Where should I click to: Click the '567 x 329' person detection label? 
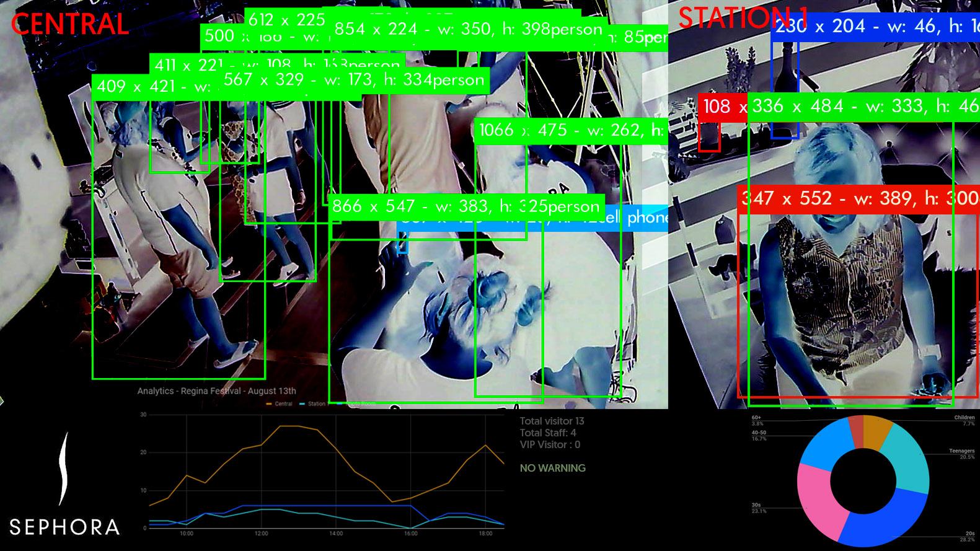click(353, 80)
